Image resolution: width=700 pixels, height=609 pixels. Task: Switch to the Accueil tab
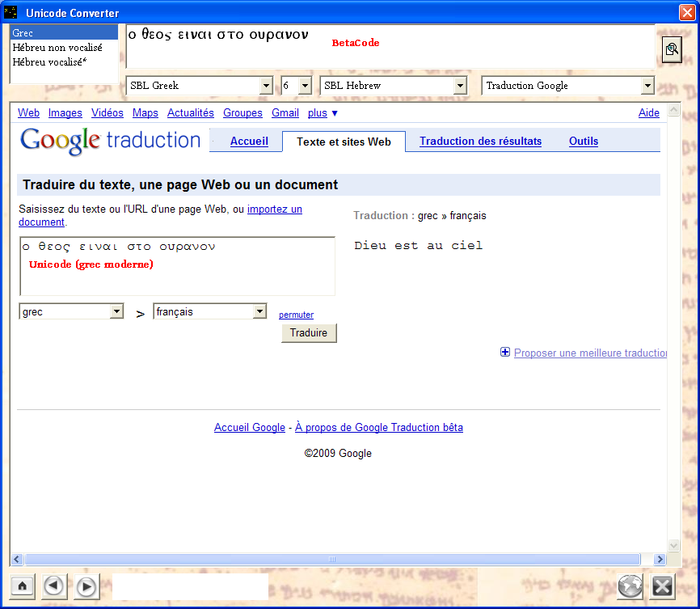249,142
